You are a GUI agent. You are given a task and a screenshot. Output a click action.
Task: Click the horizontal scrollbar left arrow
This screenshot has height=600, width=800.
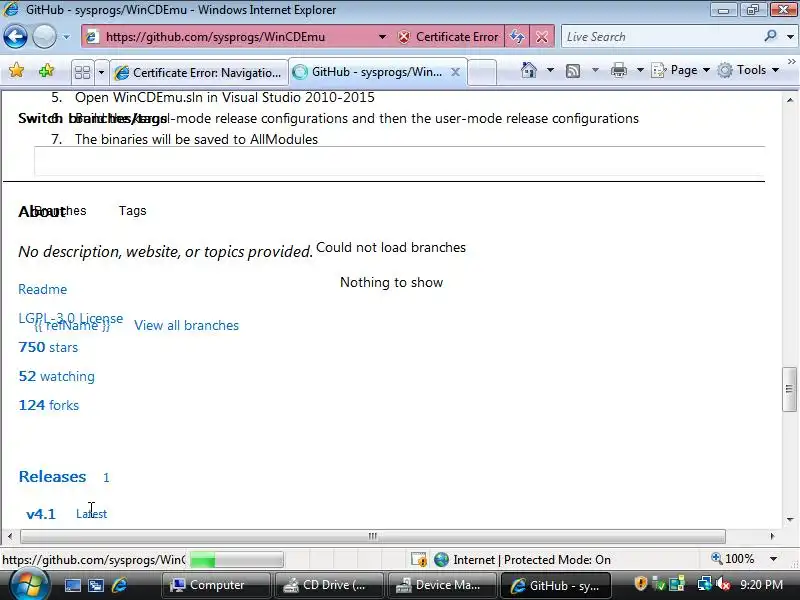pos(10,536)
